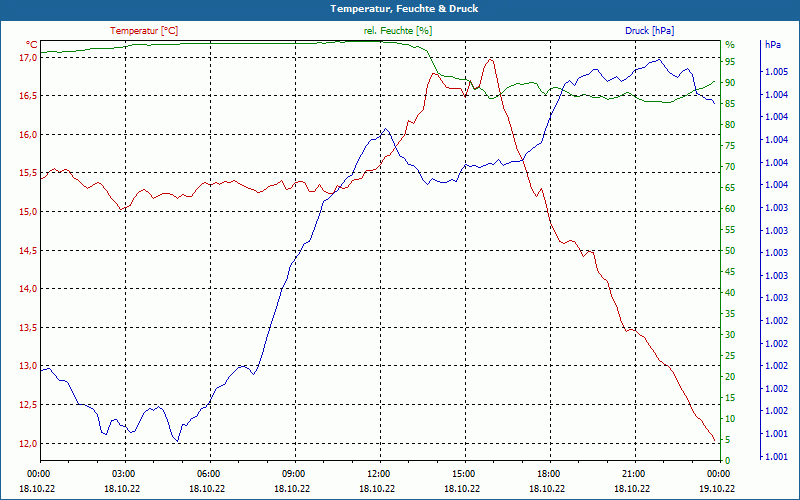Image resolution: width=800 pixels, height=500 pixels.
Task: Click the 14,0 temperature axis value
Action: (x=28, y=289)
